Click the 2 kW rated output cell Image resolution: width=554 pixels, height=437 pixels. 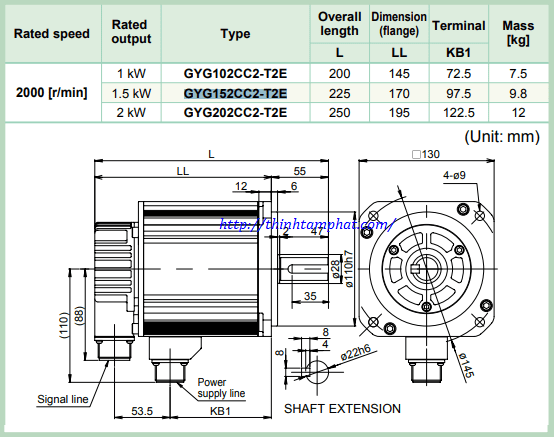[131, 113]
